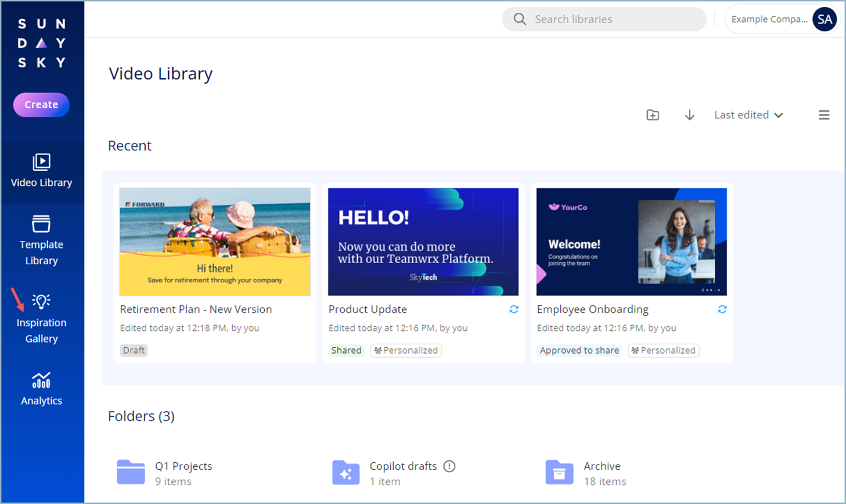Navigate to Analytics section

click(41, 388)
